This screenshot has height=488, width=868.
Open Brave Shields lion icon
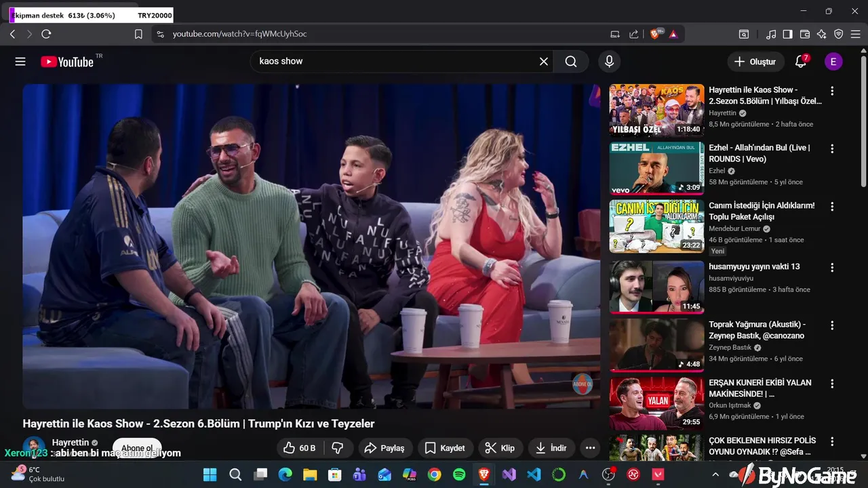[656, 34]
